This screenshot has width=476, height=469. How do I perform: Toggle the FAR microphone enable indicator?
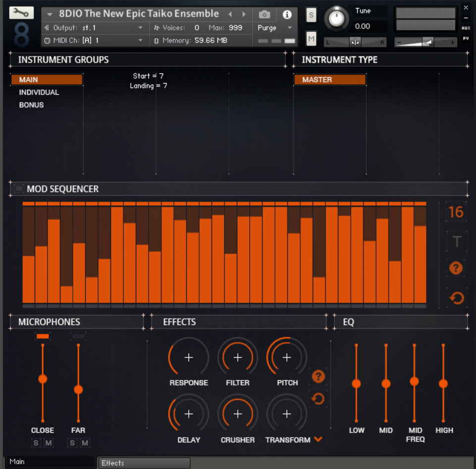(78, 336)
